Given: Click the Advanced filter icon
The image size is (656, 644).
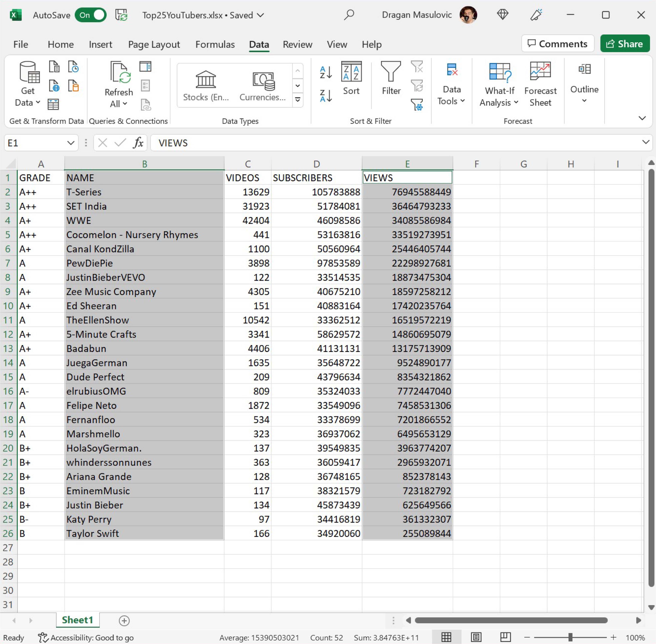Looking at the screenshot, I should coord(417,104).
